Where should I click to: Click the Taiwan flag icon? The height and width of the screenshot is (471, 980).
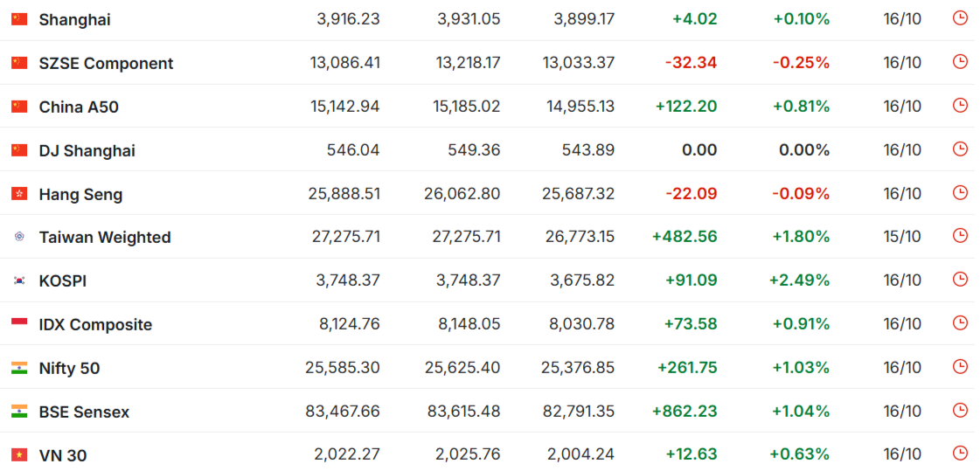click(x=19, y=237)
